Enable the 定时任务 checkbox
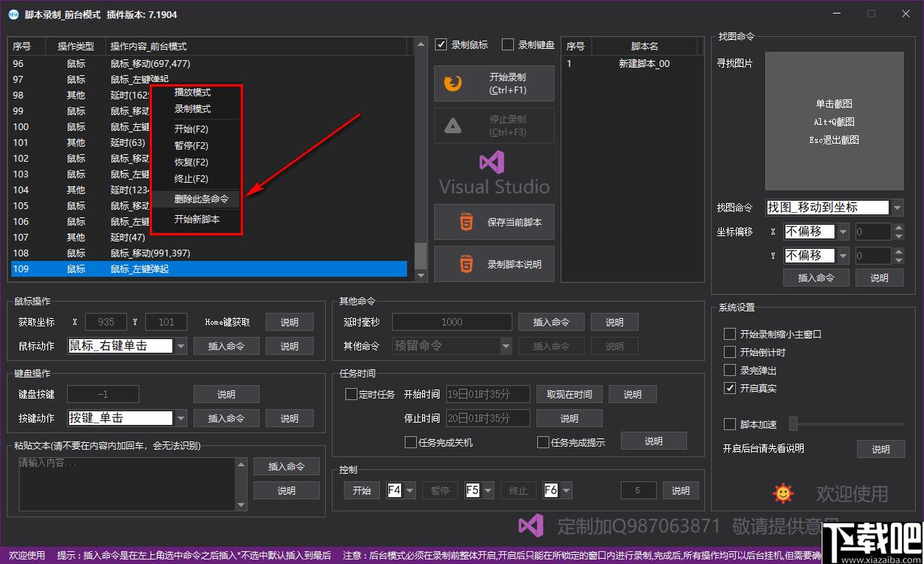 [351, 394]
